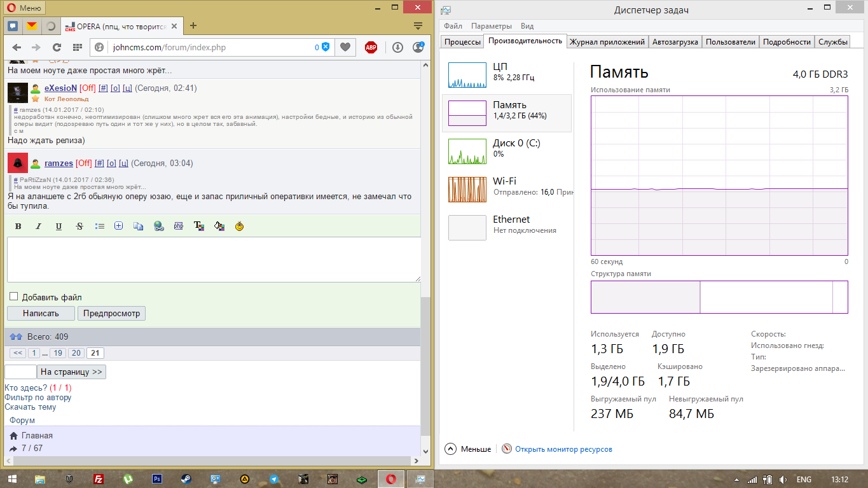Switch to the 'Процессы' tab

(x=462, y=42)
